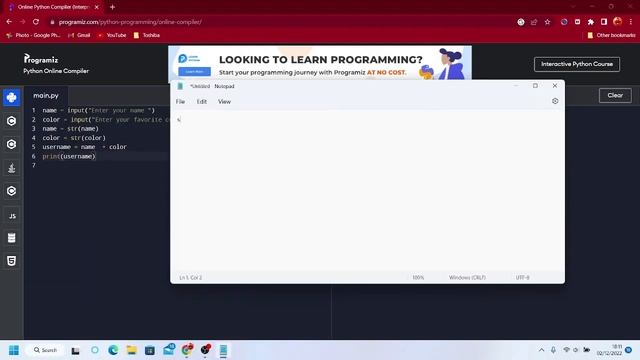Image resolution: width=640 pixels, height=360 pixels.
Task: Open Notepad File menu
Action: 180,102
